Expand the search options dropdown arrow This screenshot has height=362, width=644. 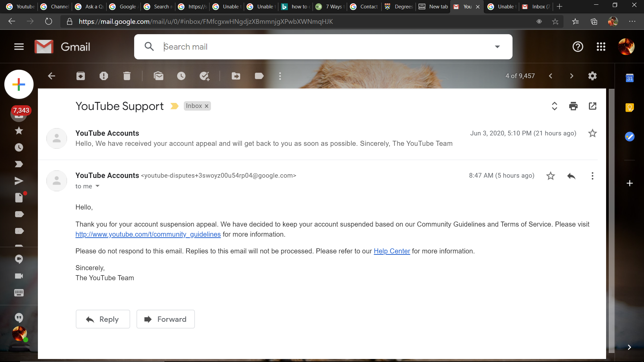tap(497, 47)
